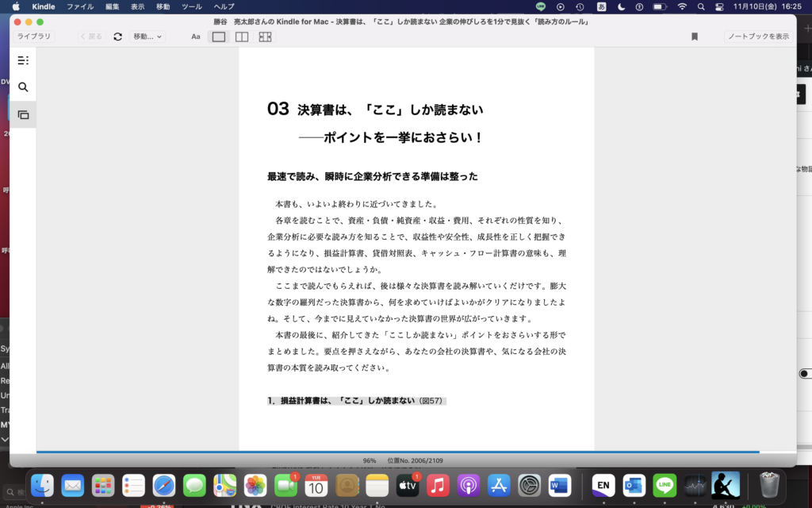This screenshot has height=508, width=812.
Task: Click the blue reading progress bar
Action: [396, 452]
